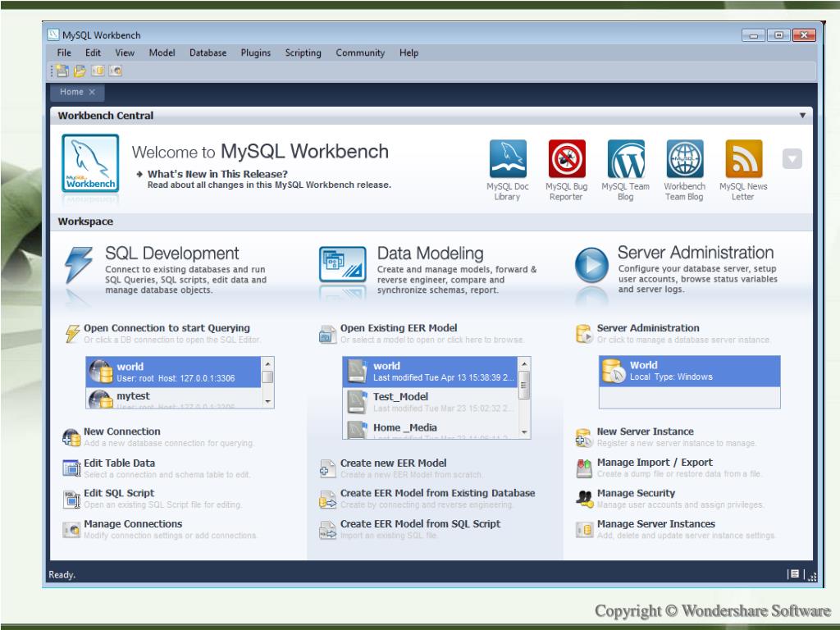Click Create EER Model from Existing Database link
The height and width of the screenshot is (630, 840).
(x=438, y=493)
